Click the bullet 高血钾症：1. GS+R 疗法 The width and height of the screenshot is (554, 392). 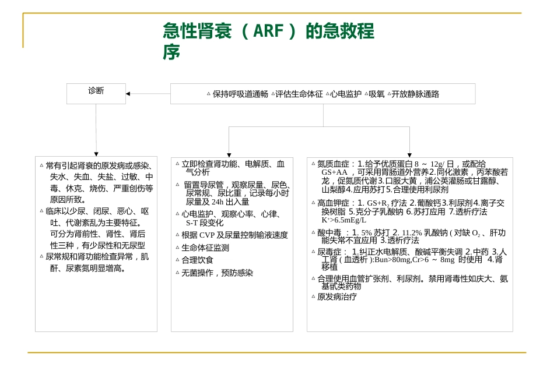coord(411,203)
